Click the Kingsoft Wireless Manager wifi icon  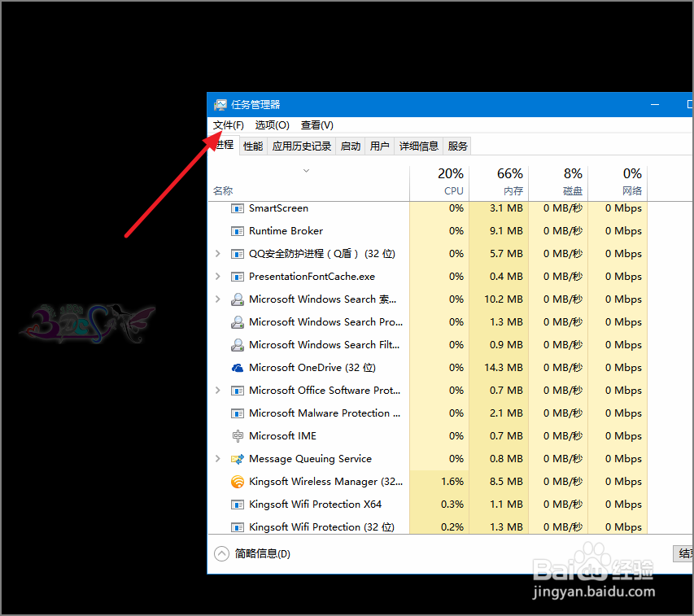(238, 482)
